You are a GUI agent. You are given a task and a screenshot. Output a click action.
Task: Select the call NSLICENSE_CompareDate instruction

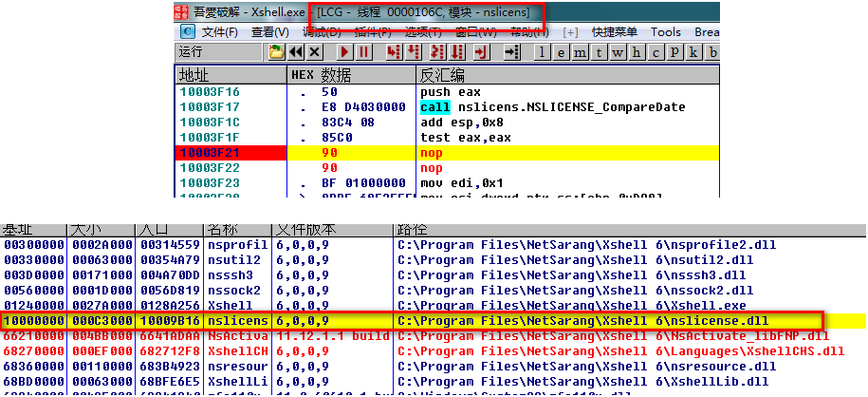coord(553,107)
